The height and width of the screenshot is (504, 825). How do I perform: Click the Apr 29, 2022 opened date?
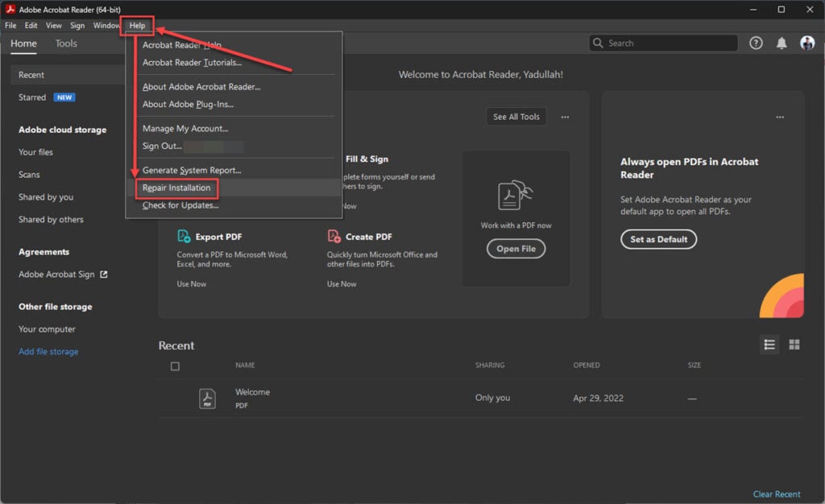[x=599, y=399]
